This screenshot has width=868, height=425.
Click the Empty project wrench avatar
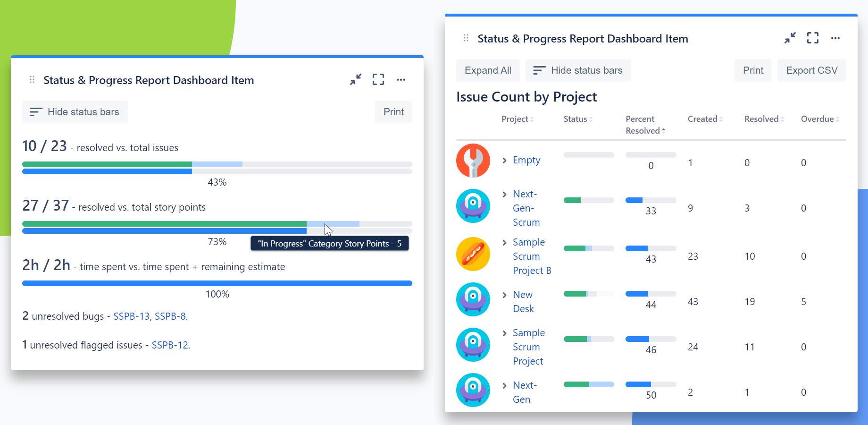point(473,161)
